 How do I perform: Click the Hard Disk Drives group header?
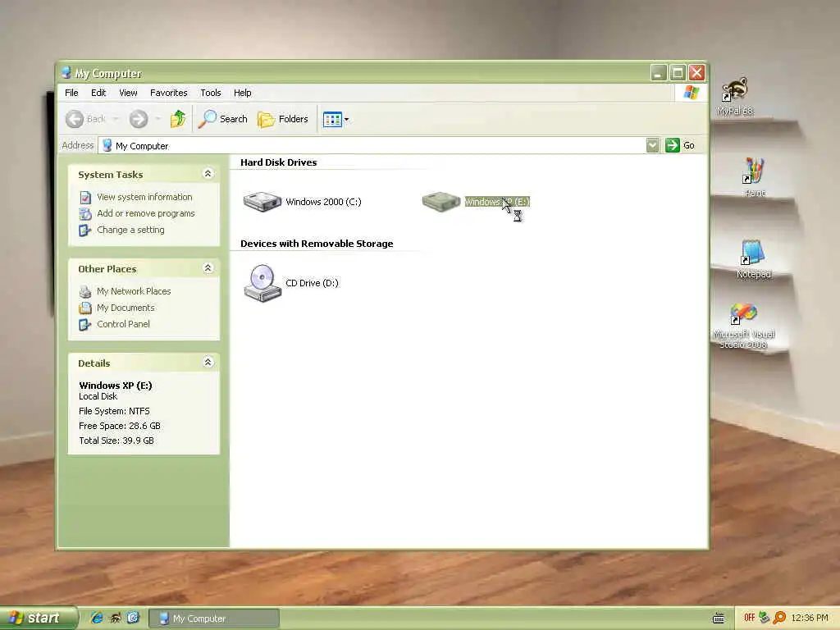point(279,162)
